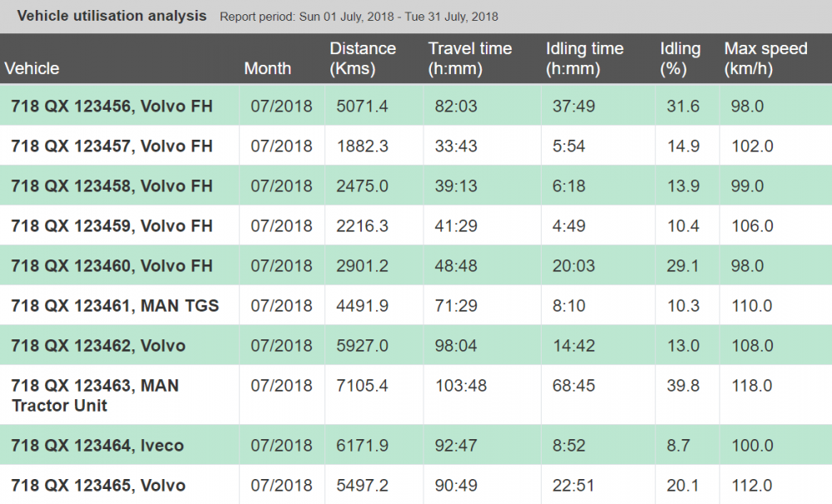This screenshot has width=832, height=504.
Task: Click the Vehicle column header
Action: [x=32, y=68]
